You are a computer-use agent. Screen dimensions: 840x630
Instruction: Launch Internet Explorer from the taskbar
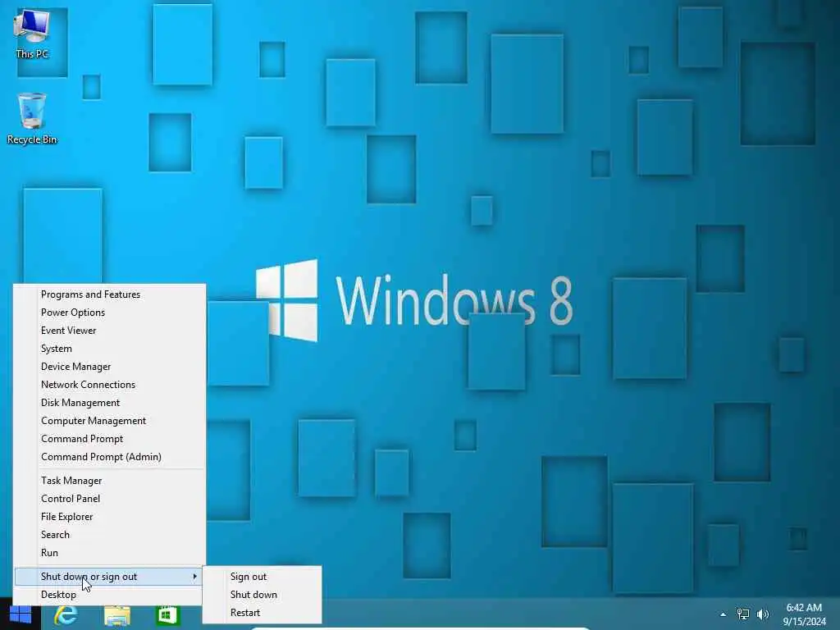pos(66,615)
